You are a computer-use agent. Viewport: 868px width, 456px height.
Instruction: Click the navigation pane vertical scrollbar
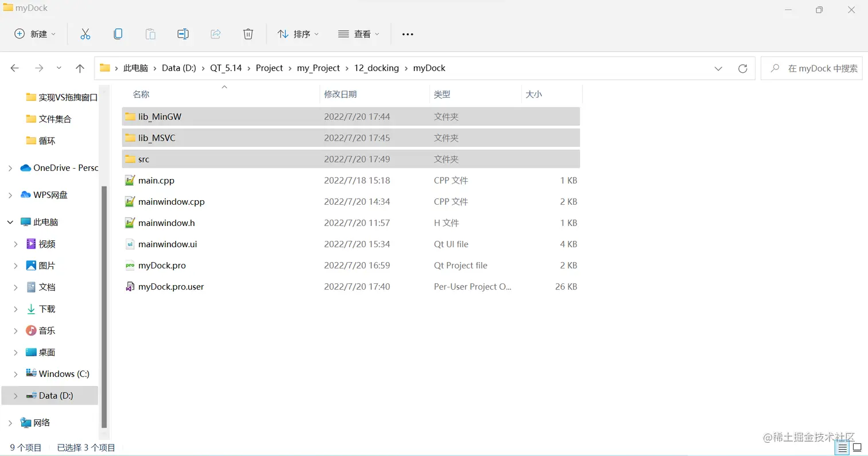tap(104, 307)
